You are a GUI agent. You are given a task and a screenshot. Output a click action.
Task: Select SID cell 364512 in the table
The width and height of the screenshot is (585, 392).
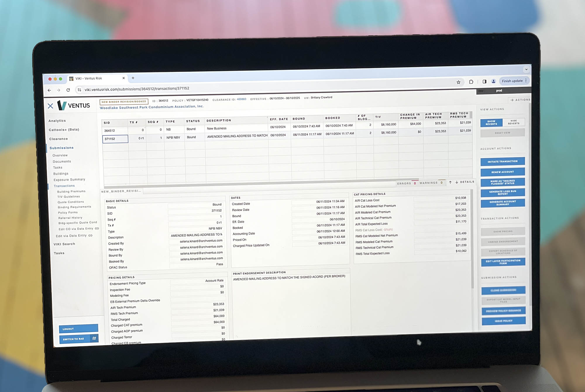[x=115, y=131]
